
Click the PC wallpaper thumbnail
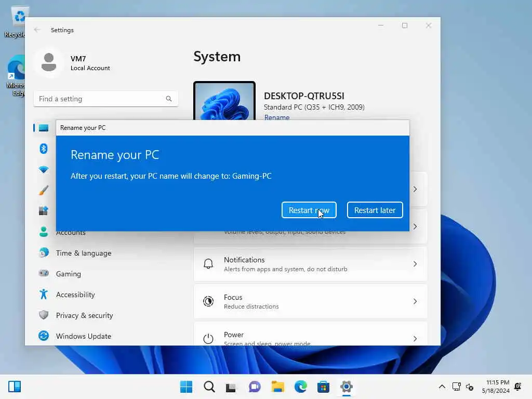(224, 101)
